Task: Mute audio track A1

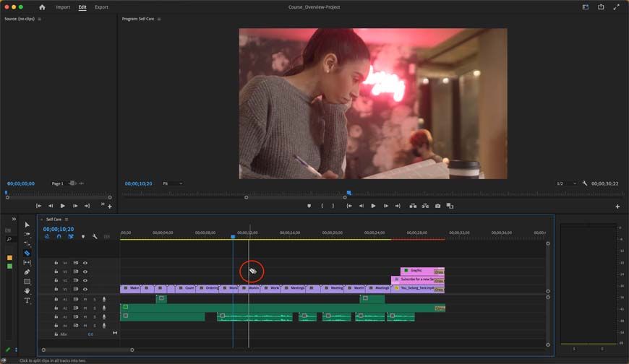Action: [x=85, y=300]
